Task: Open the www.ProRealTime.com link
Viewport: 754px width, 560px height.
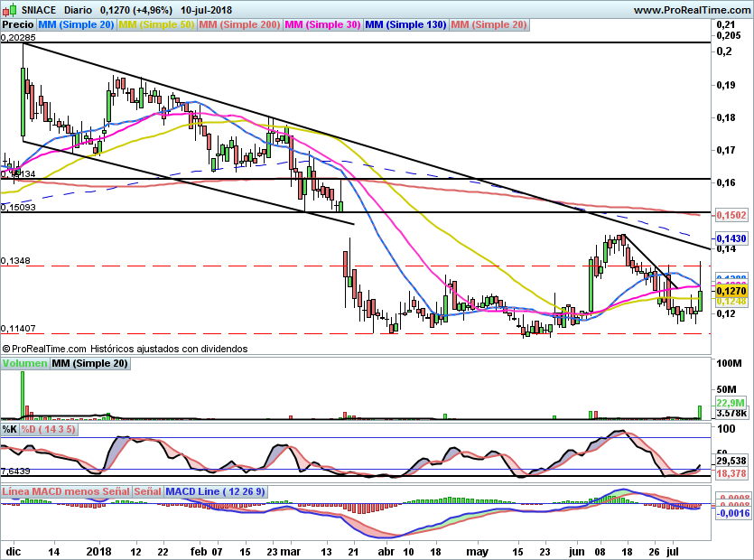Action: tap(689, 10)
